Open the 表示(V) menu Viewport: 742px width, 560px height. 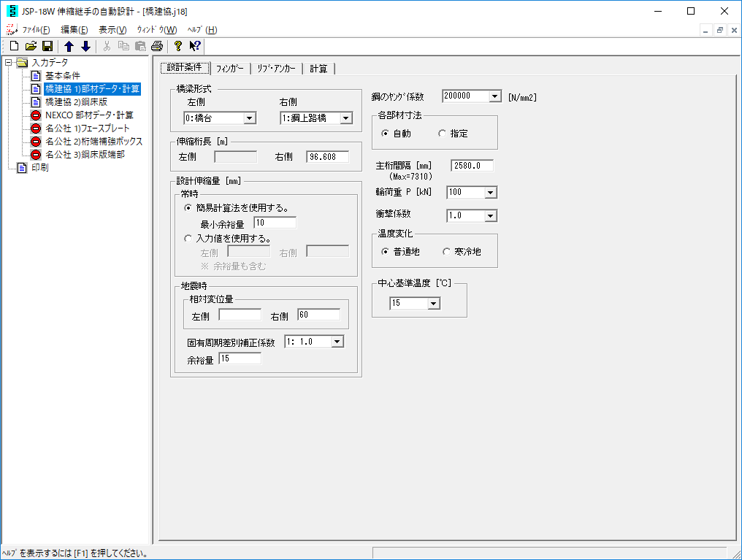tap(112, 30)
